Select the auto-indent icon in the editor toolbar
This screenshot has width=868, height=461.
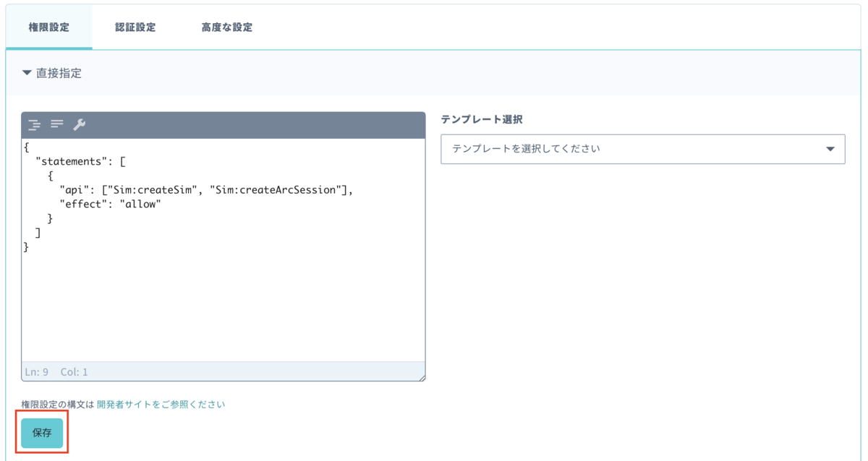(x=34, y=124)
